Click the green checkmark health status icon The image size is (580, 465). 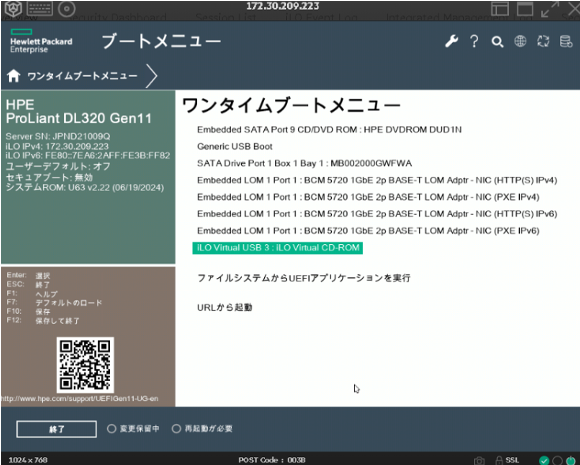point(544,460)
